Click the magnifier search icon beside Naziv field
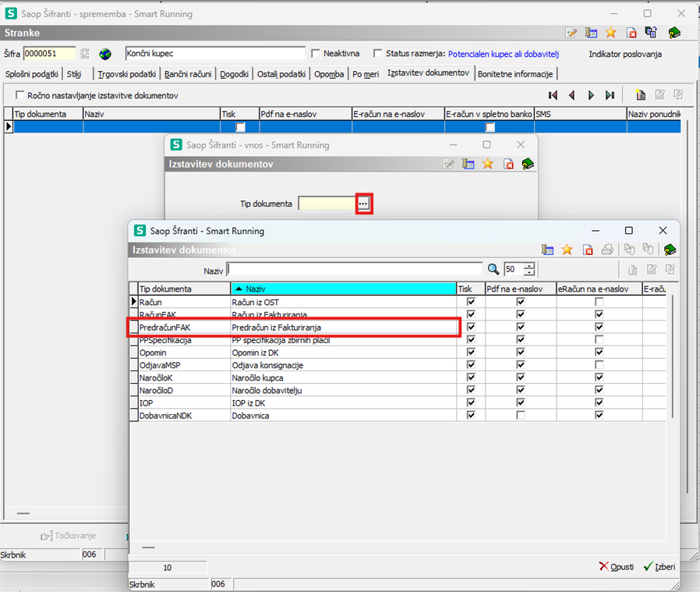Screen dimensions: 700x592 pyautogui.click(x=493, y=269)
